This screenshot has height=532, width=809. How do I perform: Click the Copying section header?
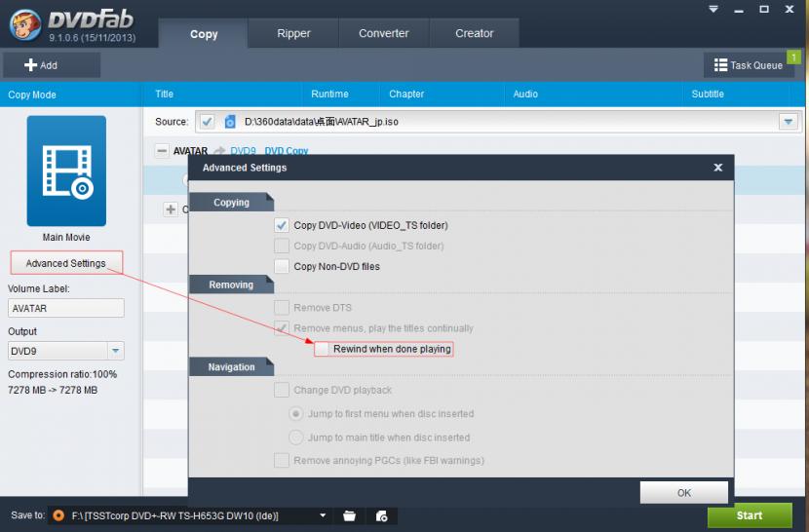(232, 203)
